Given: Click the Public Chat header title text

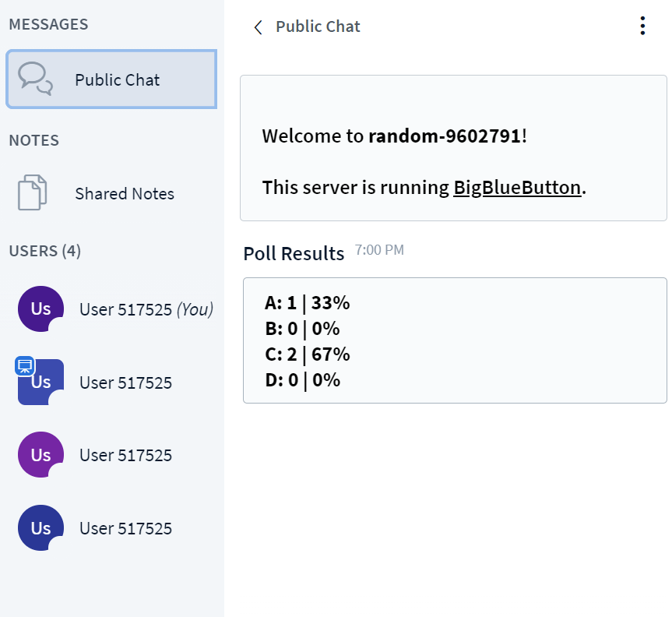Looking at the screenshot, I should coord(318,26).
